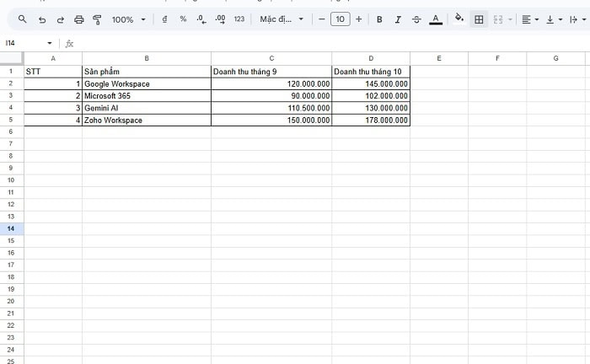Select the cell with 110.500.000
The image size is (590, 364).
[x=271, y=108]
